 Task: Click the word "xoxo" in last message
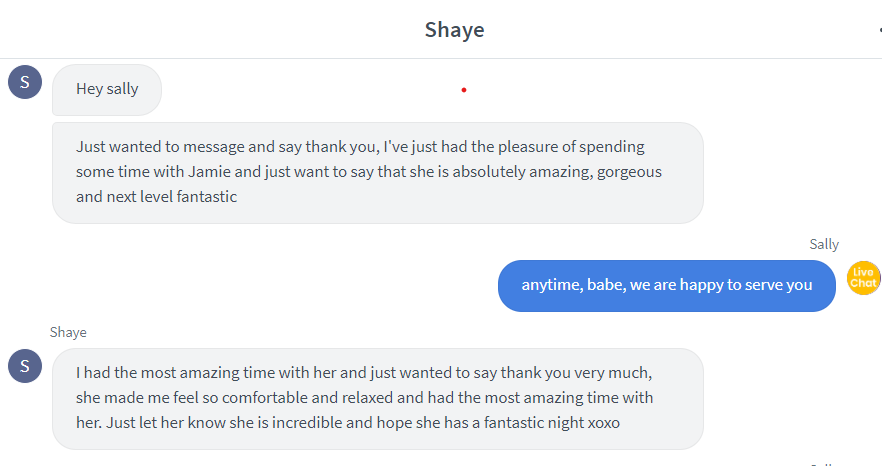[604, 423]
